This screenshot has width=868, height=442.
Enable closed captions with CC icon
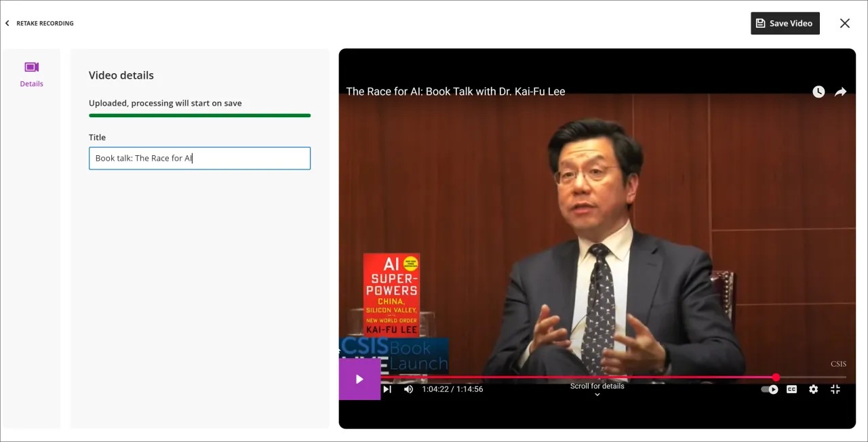[791, 389]
